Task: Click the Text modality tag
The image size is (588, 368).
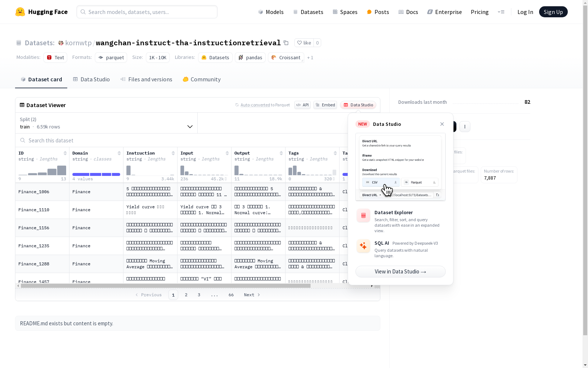Action: click(55, 57)
